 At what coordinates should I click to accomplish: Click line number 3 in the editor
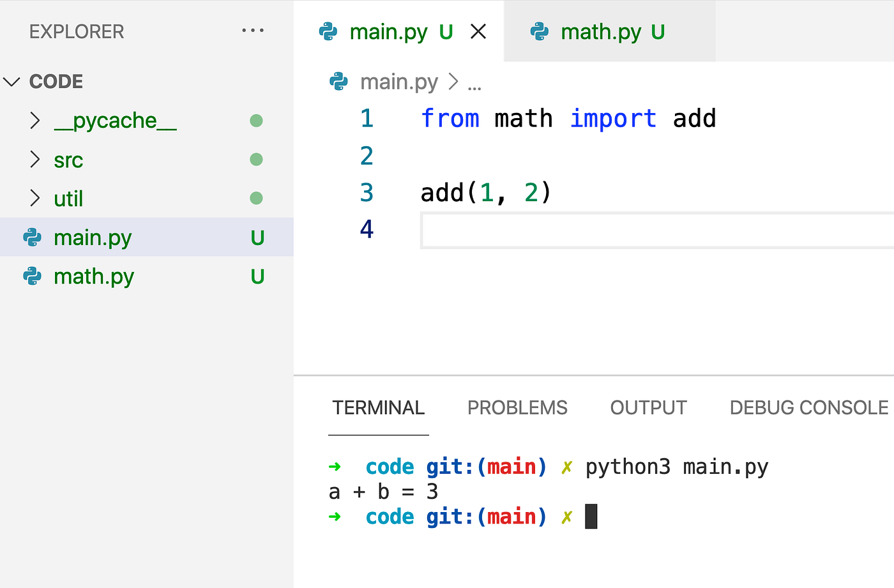367,192
